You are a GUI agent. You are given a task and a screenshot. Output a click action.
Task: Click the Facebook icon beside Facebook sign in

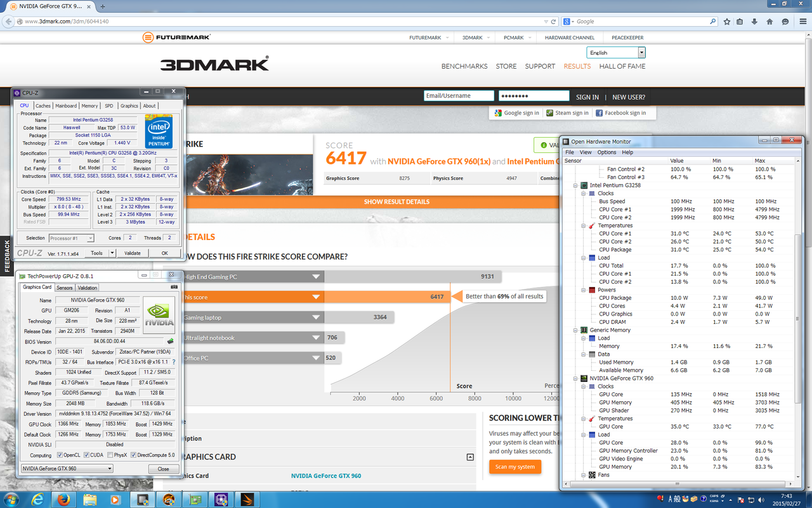[x=599, y=113]
